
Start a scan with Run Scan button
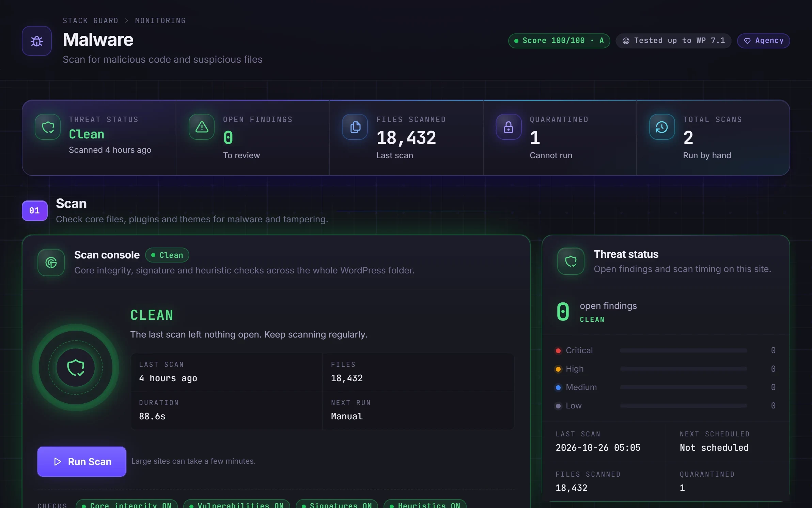coord(82,461)
